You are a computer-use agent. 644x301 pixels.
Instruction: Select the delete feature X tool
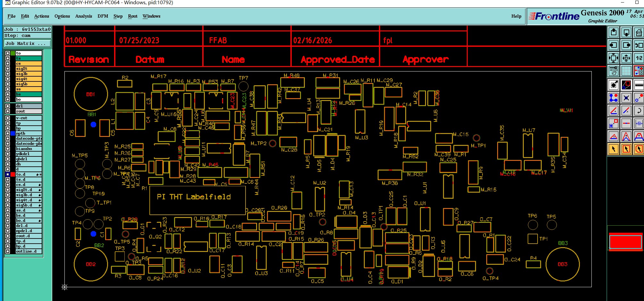tap(626, 98)
